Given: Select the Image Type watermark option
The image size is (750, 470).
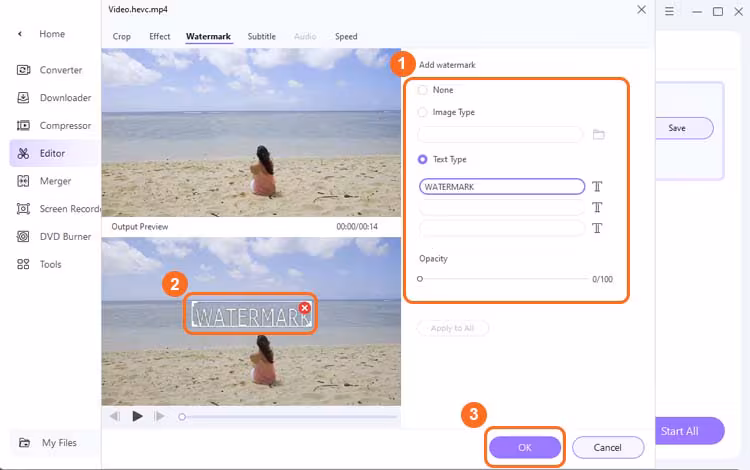Looking at the screenshot, I should click(422, 112).
